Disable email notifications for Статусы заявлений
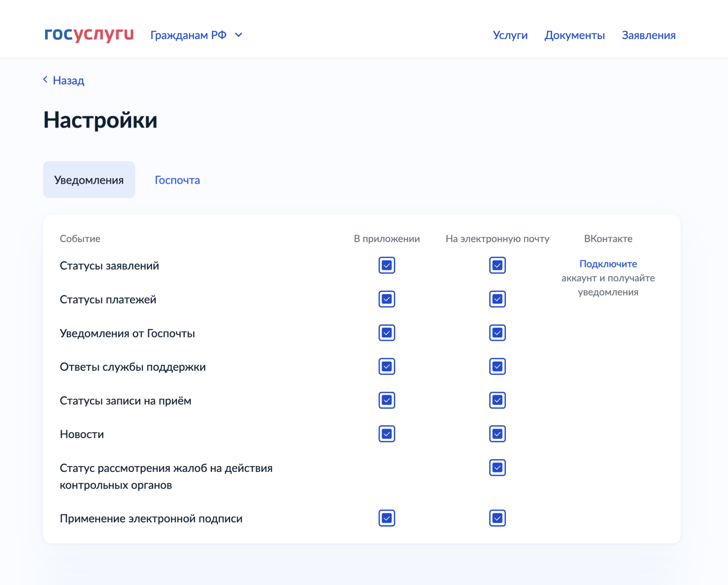The image size is (728, 585). pyautogui.click(x=497, y=265)
